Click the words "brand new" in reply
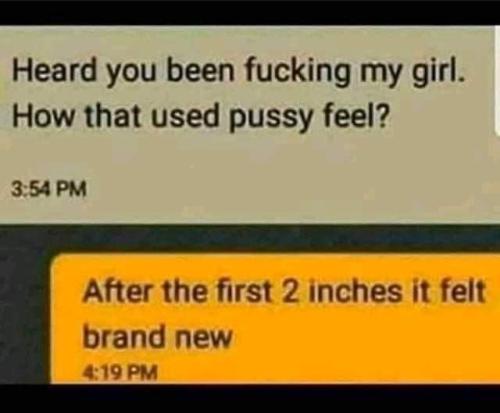Image resolution: width=500 pixels, height=413 pixels. (x=157, y=336)
